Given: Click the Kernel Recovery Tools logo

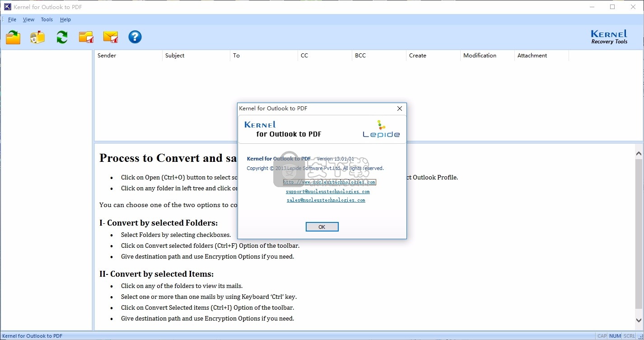Looking at the screenshot, I should coord(609,37).
